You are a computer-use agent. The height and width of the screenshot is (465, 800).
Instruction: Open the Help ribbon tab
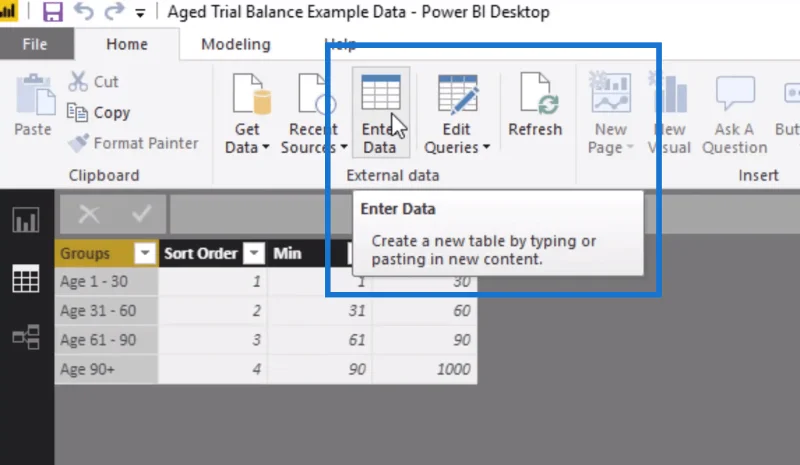point(340,44)
